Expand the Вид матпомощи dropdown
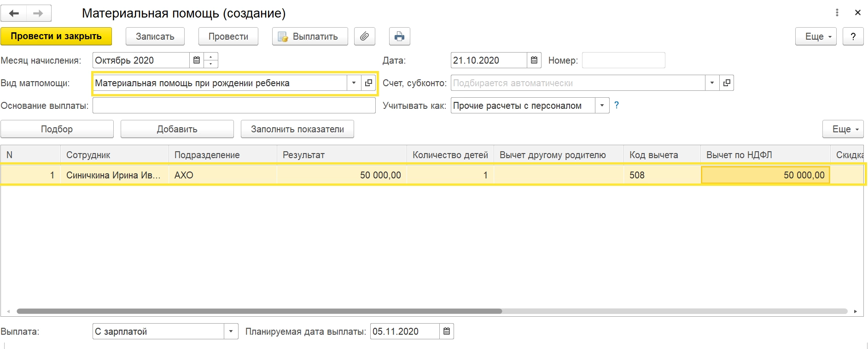 354,83
